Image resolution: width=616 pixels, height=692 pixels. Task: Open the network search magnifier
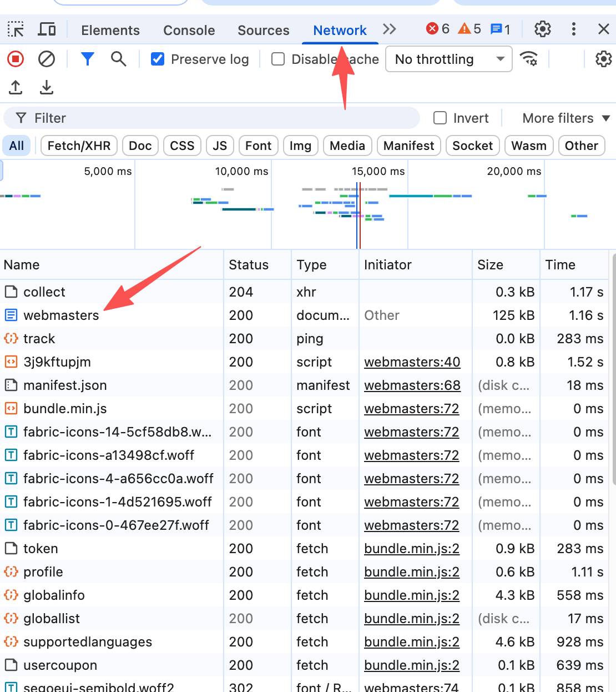[x=118, y=59]
